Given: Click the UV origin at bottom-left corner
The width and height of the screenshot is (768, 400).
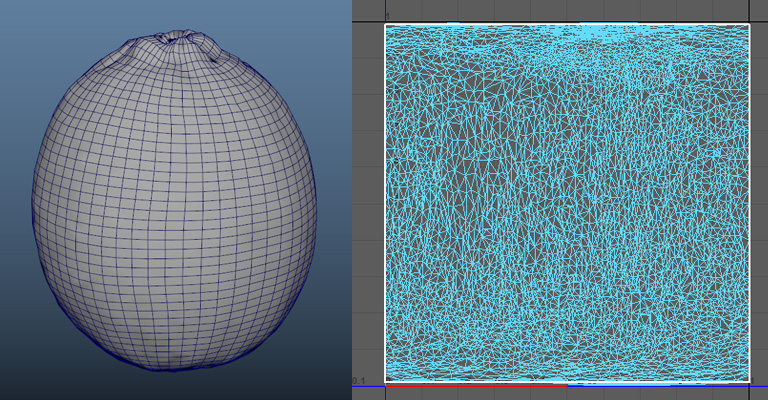Looking at the screenshot, I should pos(386,383).
